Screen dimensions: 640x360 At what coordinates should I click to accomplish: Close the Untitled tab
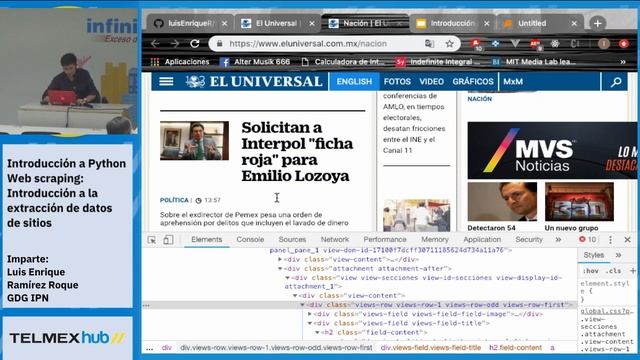(x=574, y=24)
